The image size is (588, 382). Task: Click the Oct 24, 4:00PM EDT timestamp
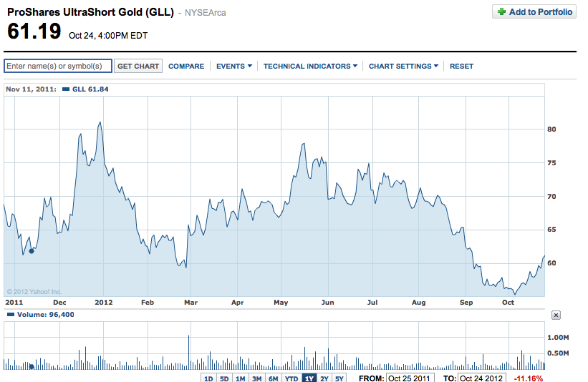pos(108,36)
